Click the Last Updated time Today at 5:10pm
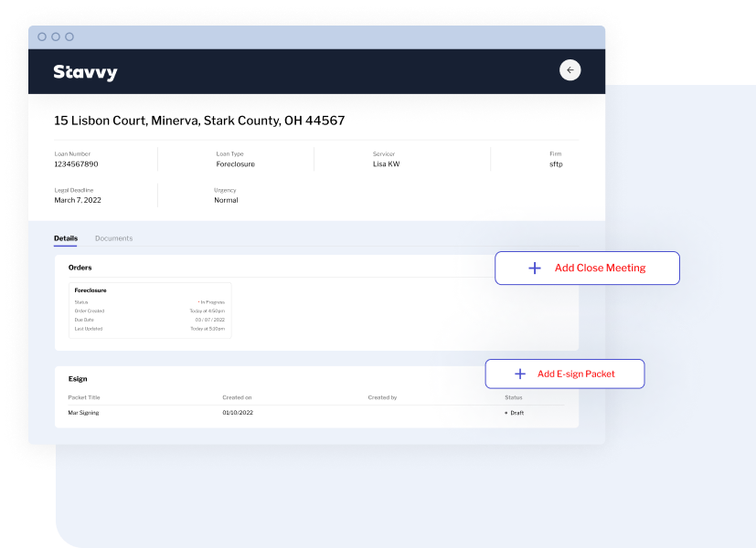The width and height of the screenshot is (756, 548). pyautogui.click(x=208, y=329)
